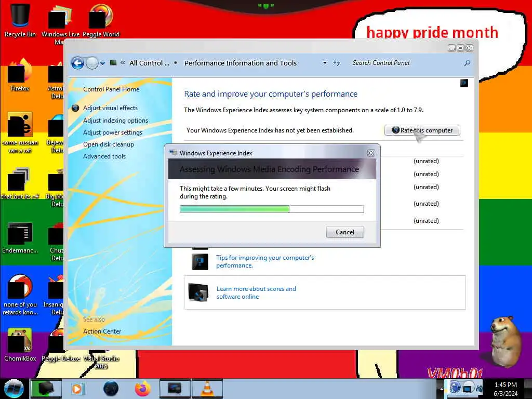Screen dimensions: 532x399
Task: Open disk cleanup link
Action: point(108,144)
